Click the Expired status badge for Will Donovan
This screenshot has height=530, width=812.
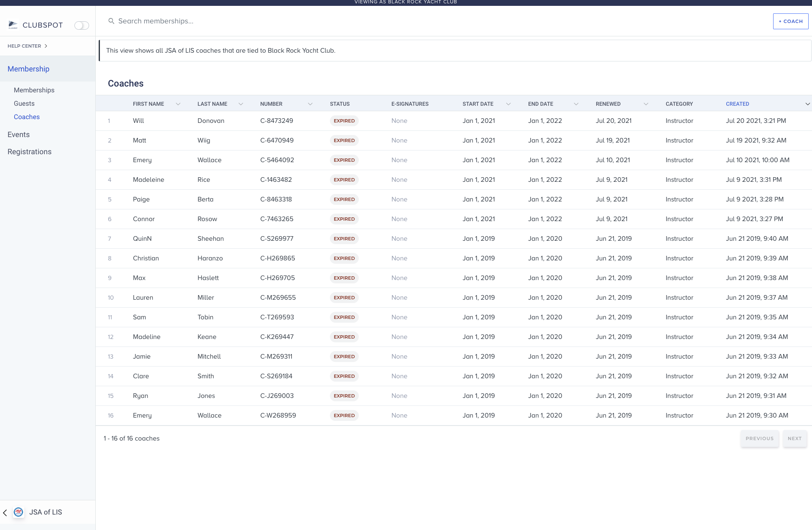pyautogui.click(x=344, y=121)
